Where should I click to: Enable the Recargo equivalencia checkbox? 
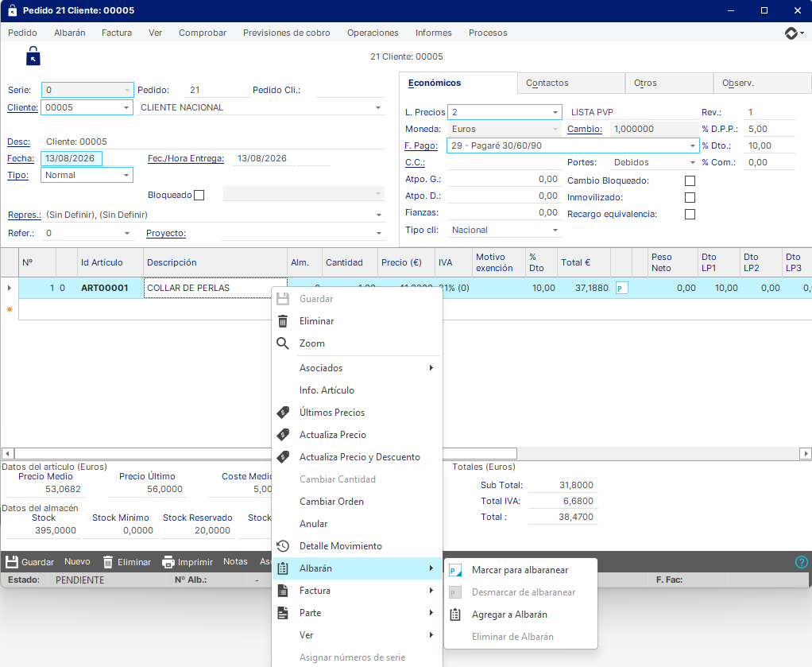[690, 214]
